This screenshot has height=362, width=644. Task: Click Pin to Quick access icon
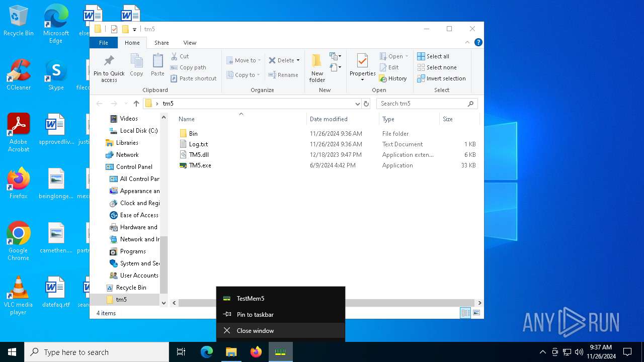109,68
